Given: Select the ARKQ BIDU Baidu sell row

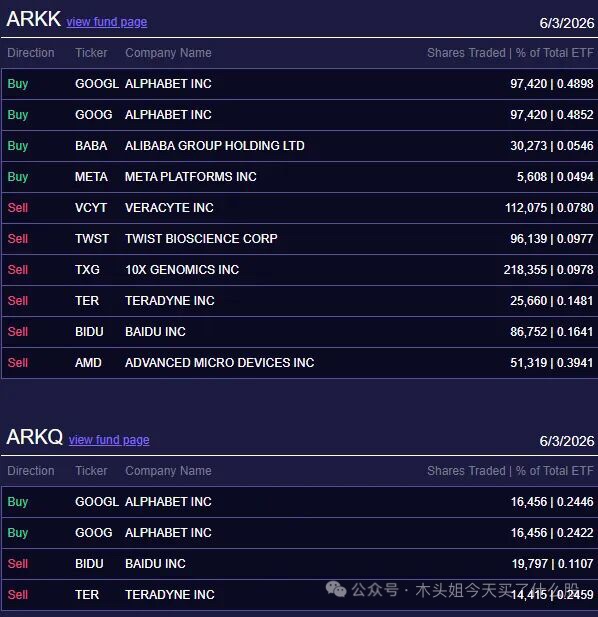Looking at the screenshot, I should (300, 564).
